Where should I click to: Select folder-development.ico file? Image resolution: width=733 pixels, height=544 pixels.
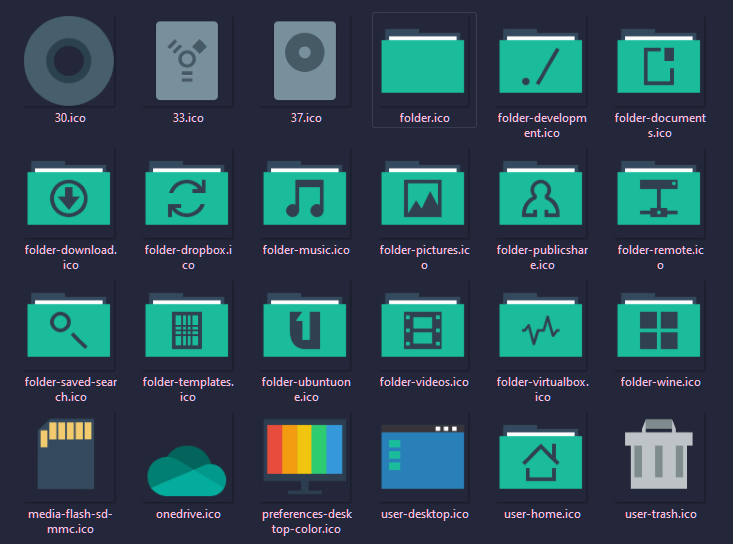[542, 64]
